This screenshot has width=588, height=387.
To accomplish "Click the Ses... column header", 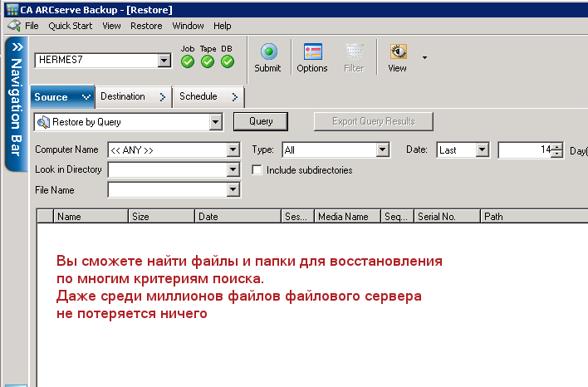I will click(x=298, y=217).
